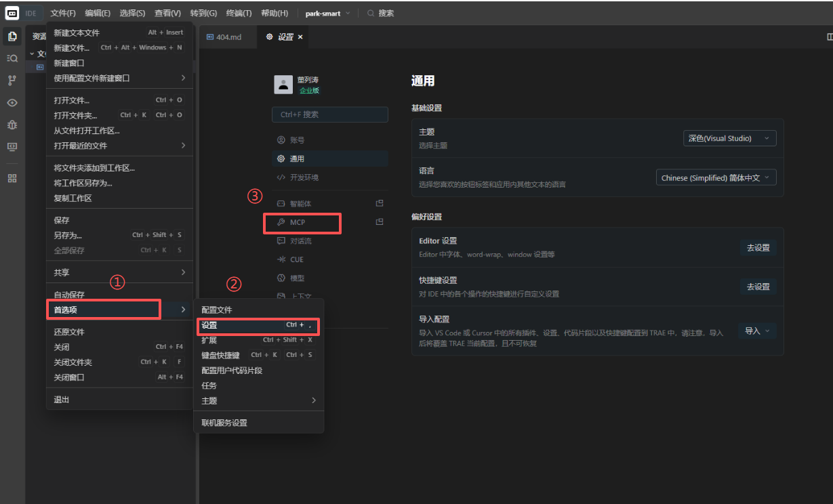This screenshot has height=504, width=833.
Task: Open the 主题 theme dropdown 深色(Visual Studio)
Action: [x=729, y=138]
